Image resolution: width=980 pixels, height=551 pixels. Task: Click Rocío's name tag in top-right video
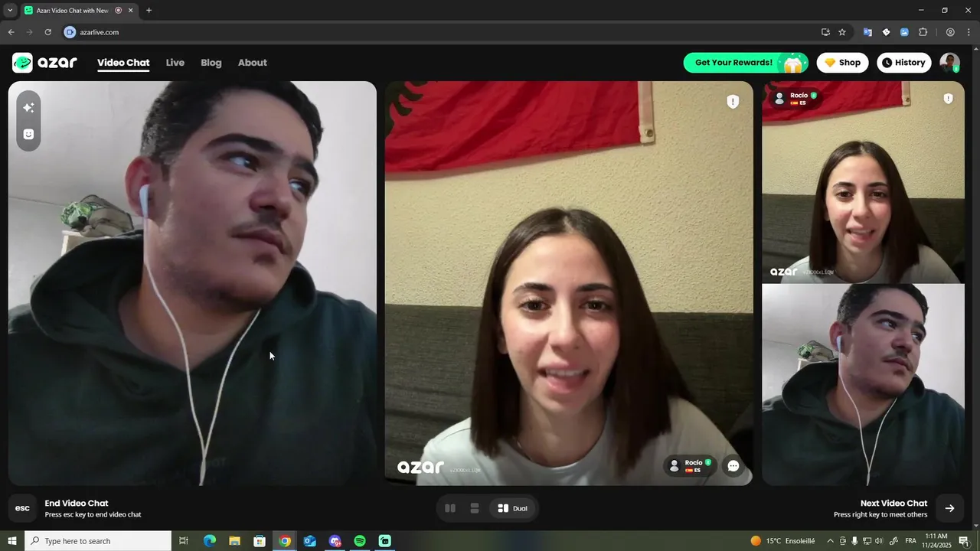796,98
